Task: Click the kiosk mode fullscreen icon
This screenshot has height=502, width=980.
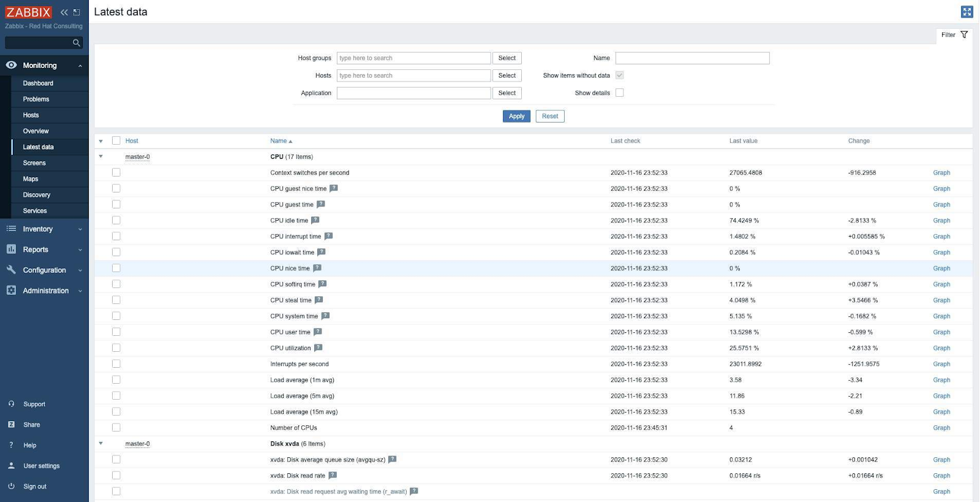Action: 967,12
